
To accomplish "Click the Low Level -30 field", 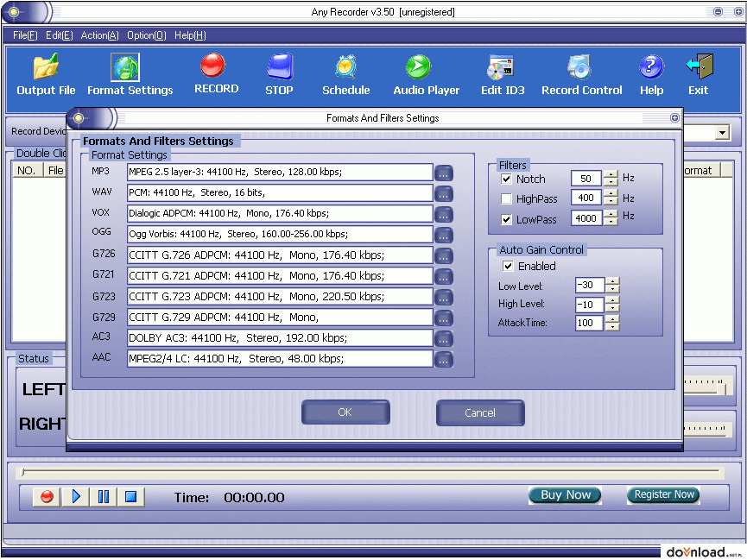I will click(x=590, y=286).
